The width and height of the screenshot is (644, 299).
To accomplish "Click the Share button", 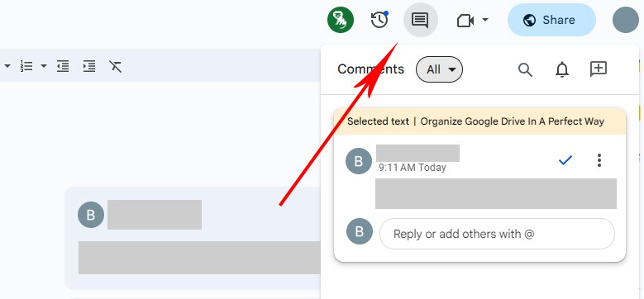I will point(551,20).
